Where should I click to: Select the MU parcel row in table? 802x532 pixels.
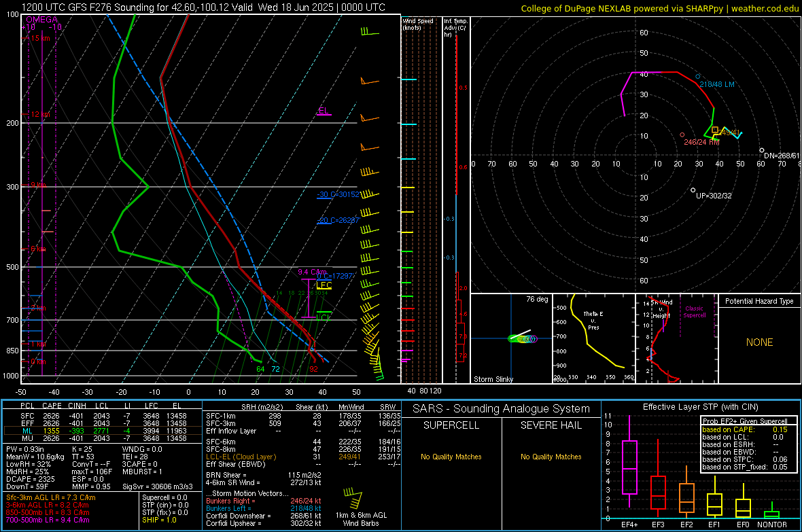pyautogui.click(x=103, y=438)
